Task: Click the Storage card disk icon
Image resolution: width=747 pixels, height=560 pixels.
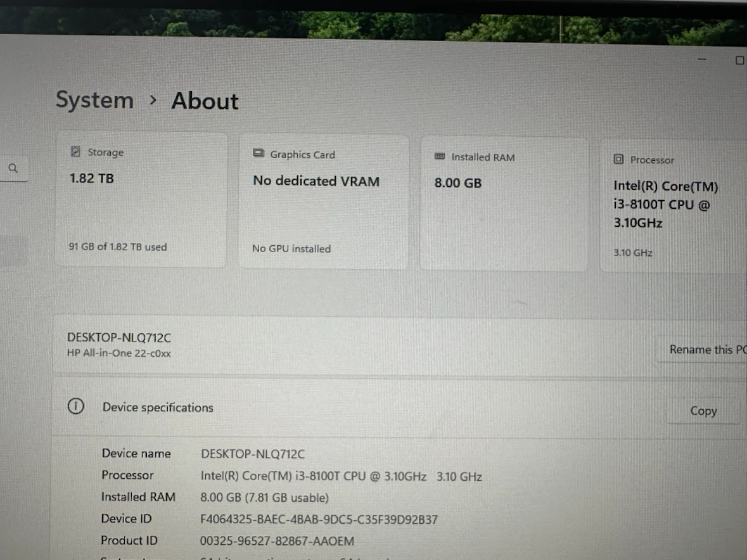Action: coord(75,151)
